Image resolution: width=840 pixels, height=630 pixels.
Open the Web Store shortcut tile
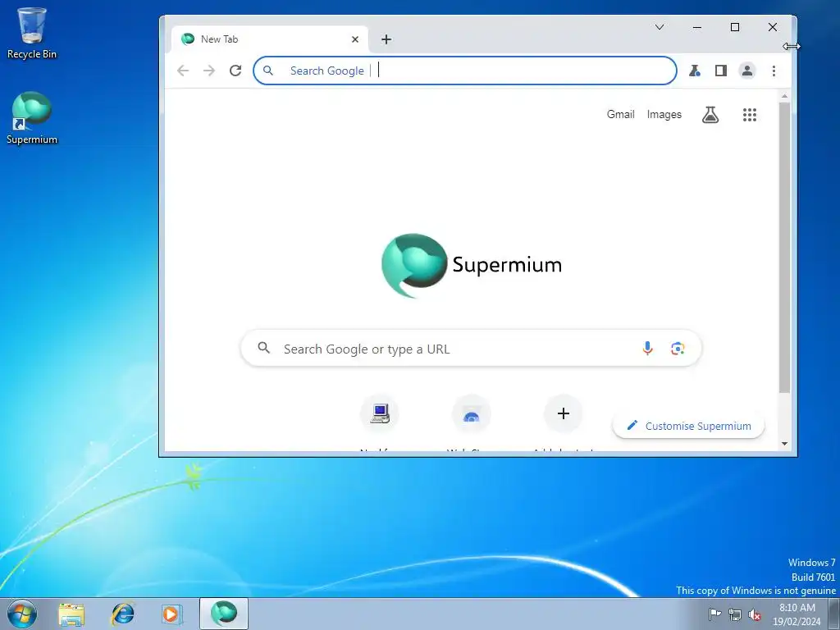472,413
